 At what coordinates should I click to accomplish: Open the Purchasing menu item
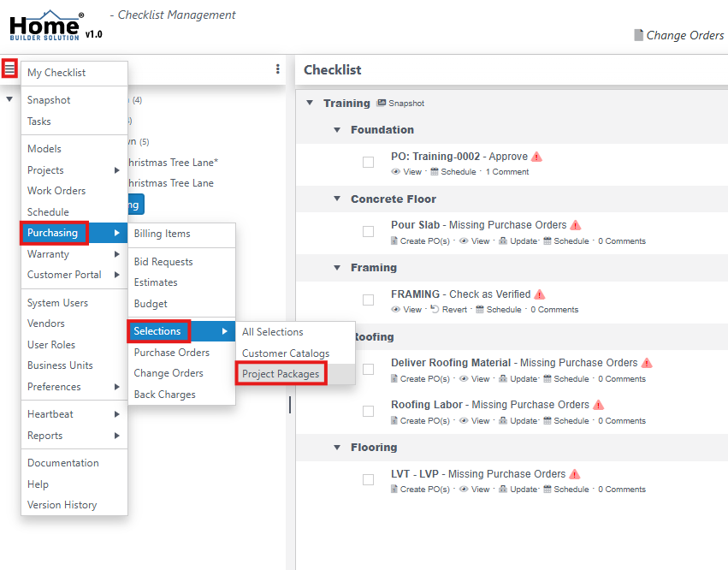point(74,233)
